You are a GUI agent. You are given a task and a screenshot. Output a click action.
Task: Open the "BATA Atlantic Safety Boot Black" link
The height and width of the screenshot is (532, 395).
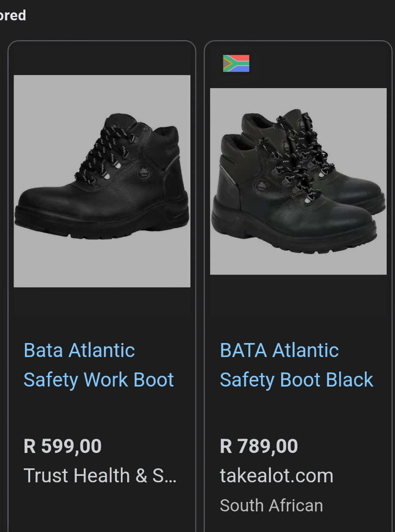(296, 364)
